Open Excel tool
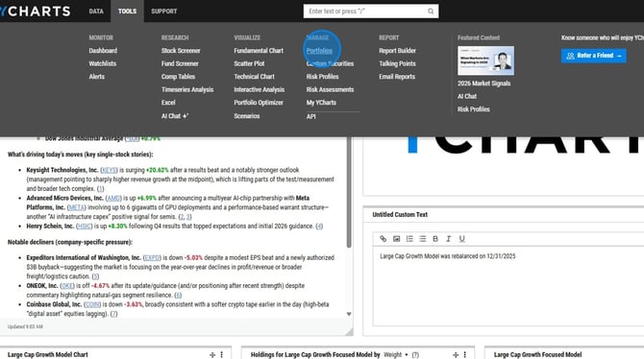This screenshot has height=359, width=644. [168, 103]
